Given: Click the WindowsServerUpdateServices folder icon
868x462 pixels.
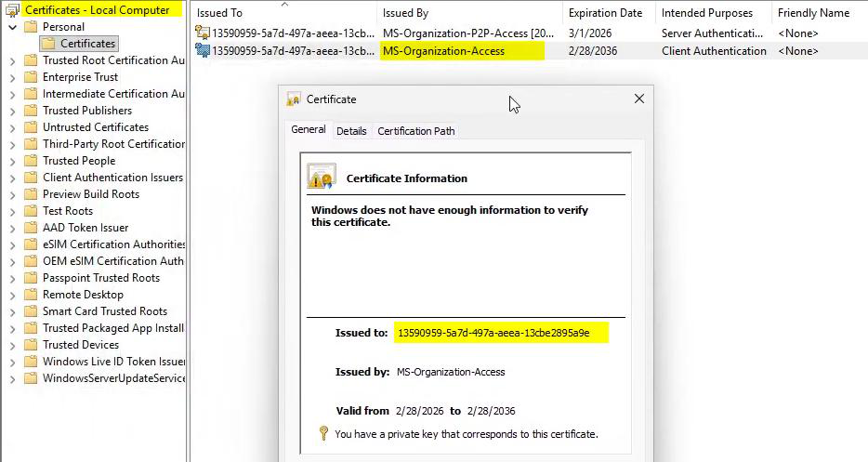Looking at the screenshot, I should point(31,378).
